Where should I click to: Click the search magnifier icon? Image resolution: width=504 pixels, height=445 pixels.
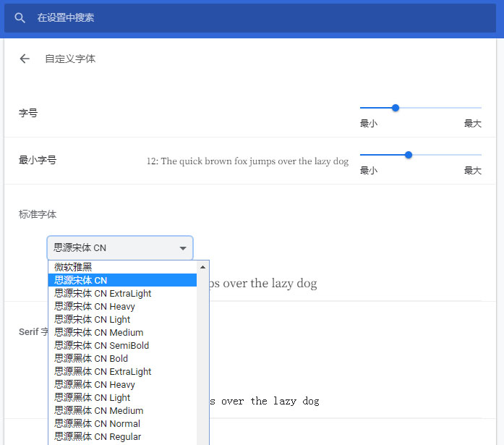(x=20, y=17)
